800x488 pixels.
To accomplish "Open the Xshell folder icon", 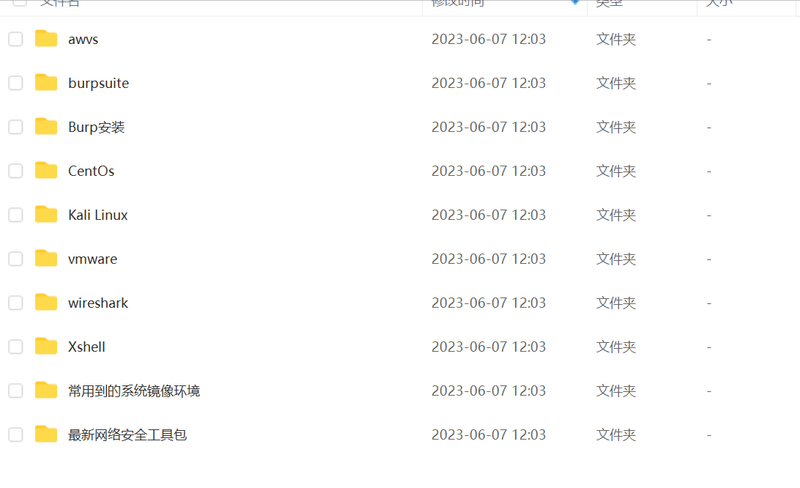I will click(x=46, y=346).
